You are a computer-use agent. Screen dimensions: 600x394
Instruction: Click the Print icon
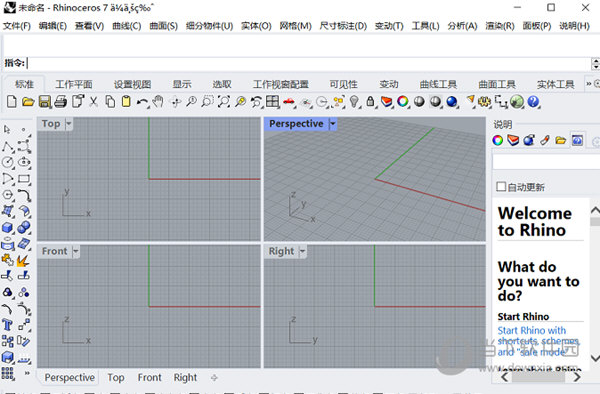(x=60, y=102)
